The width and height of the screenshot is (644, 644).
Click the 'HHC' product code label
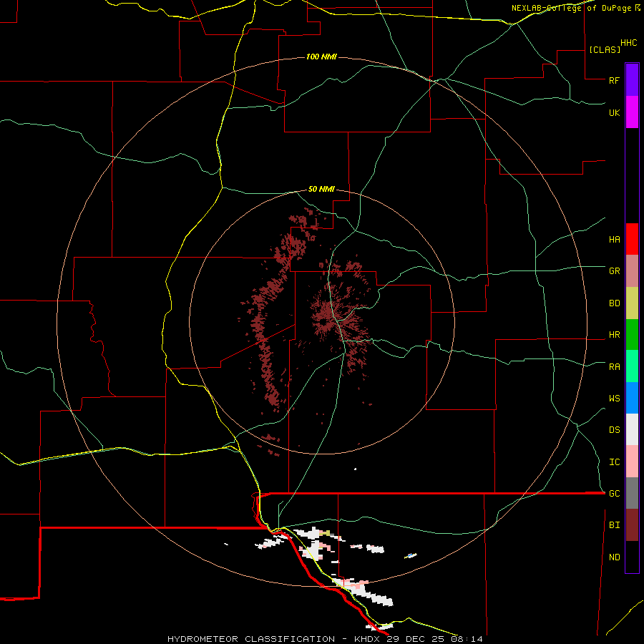tap(628, 43)
